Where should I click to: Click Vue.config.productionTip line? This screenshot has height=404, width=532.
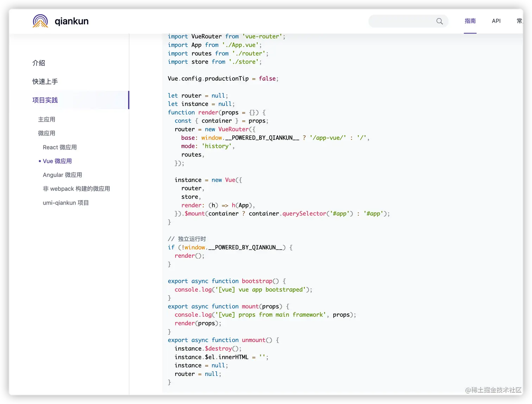[x=223, y=79]
